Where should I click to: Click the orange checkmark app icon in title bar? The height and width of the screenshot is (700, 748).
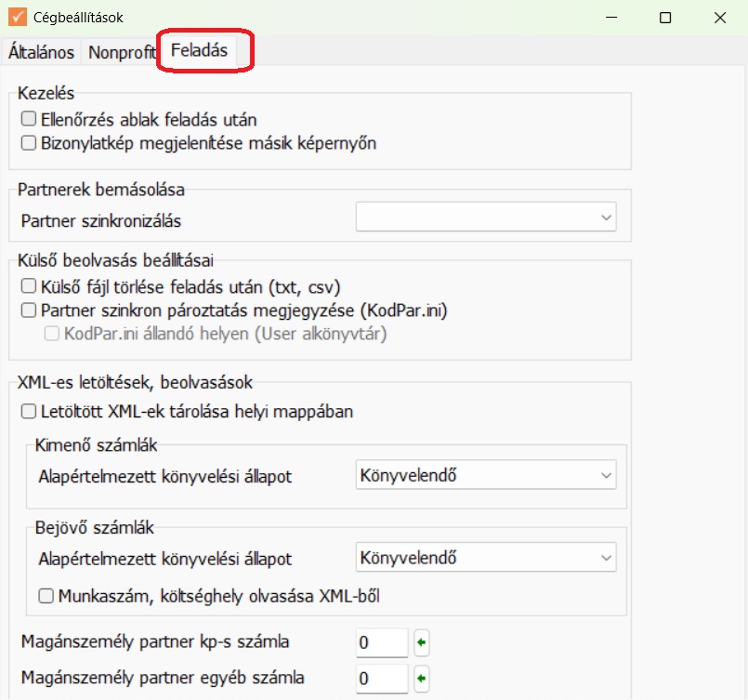(17, 17)
